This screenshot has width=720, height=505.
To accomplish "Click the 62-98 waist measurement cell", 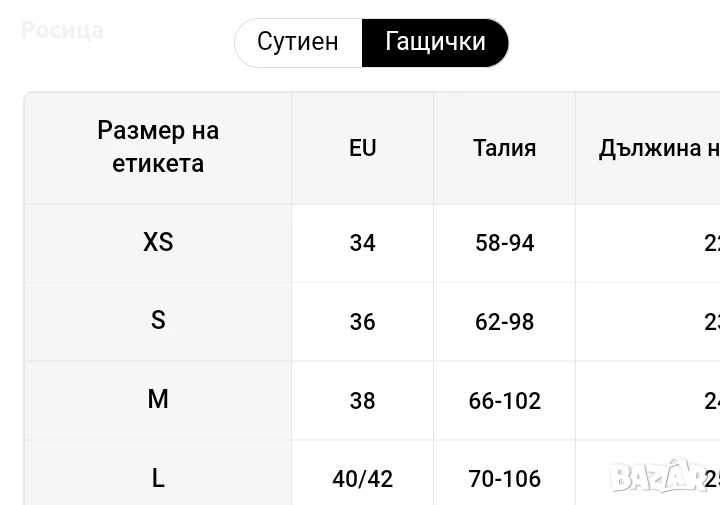I will [504, 322].
